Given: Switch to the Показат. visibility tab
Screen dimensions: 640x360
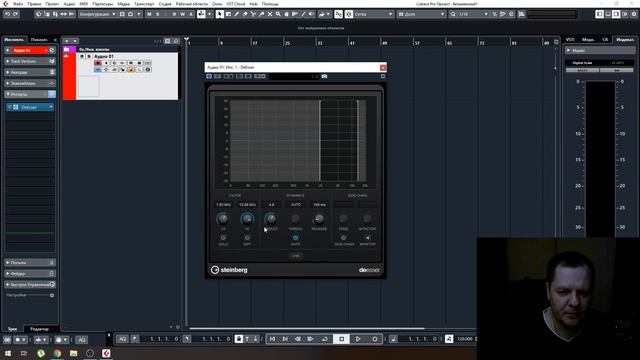Looking at the screenshot, I should tap(39, 40).
